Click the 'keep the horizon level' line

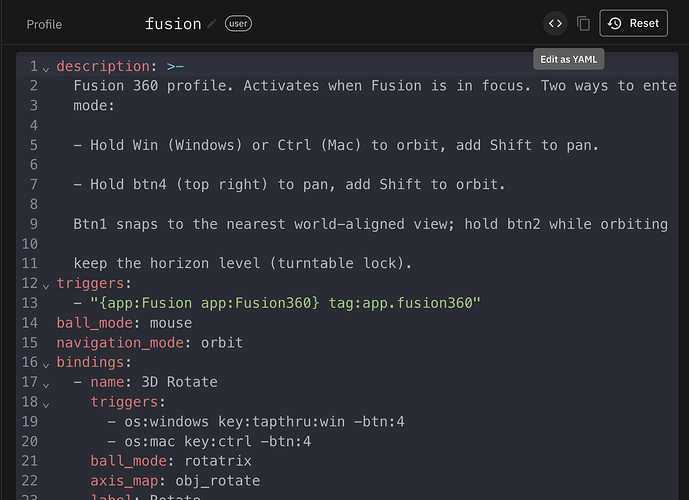pos(242,263)
